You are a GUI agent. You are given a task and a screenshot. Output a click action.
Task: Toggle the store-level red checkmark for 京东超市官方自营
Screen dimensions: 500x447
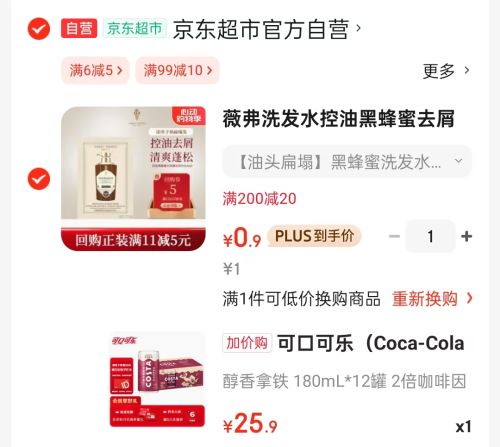(x=39, y=29)
